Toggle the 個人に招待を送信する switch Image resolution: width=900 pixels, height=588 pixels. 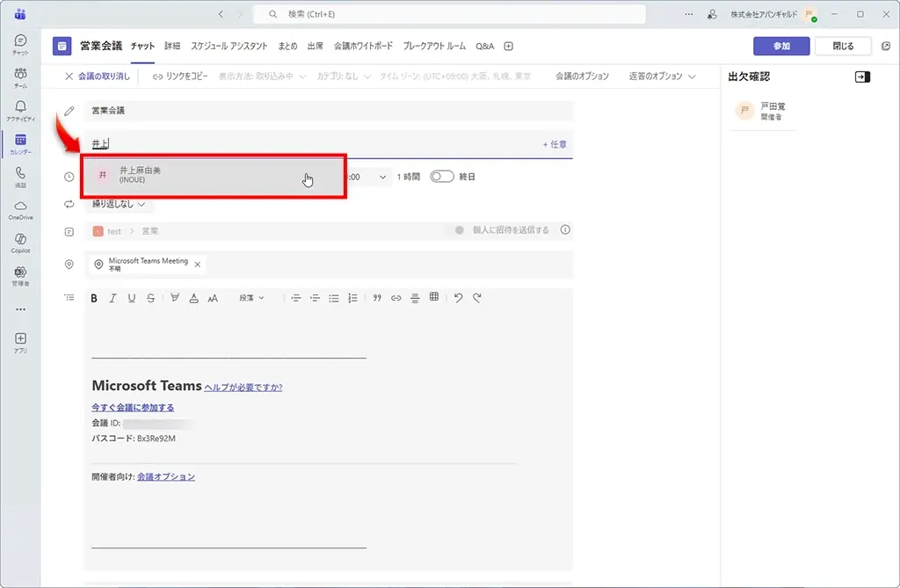[459, 230]
